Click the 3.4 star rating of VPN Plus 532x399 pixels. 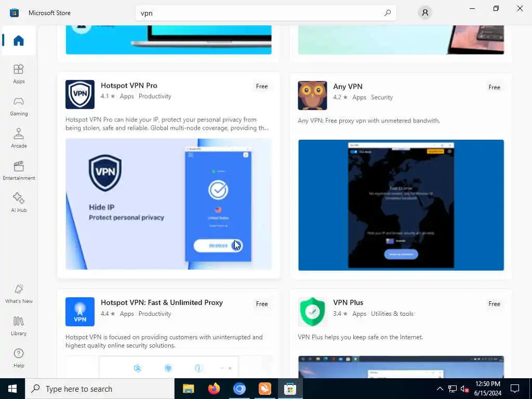[340, 314]
